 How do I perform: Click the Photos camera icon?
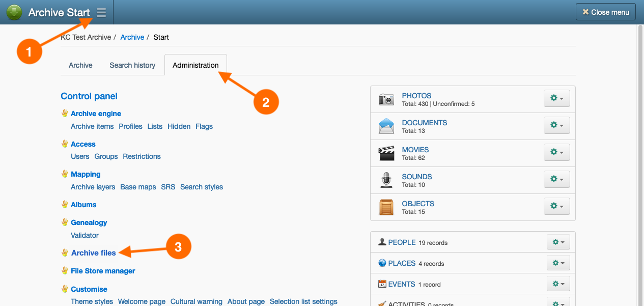click(x=386, y=99)
